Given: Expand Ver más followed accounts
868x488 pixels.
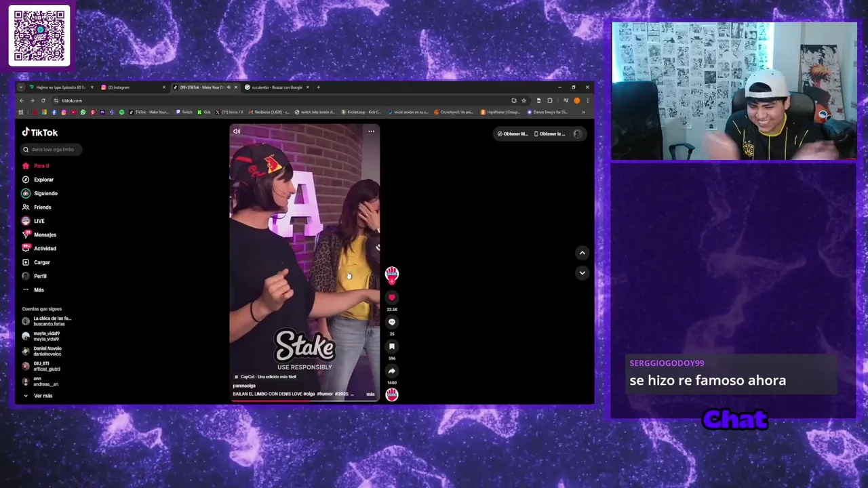Looking at the screenshot, I should [x=38, y=396].
